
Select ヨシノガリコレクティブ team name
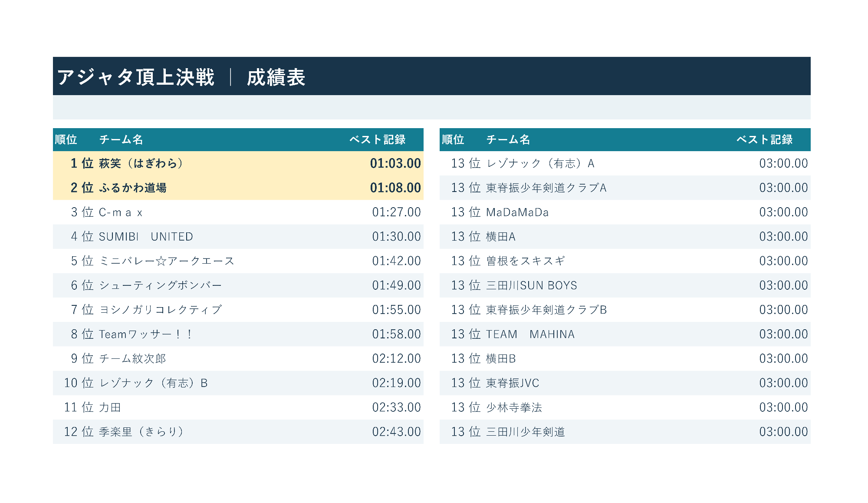click(161, 310)
